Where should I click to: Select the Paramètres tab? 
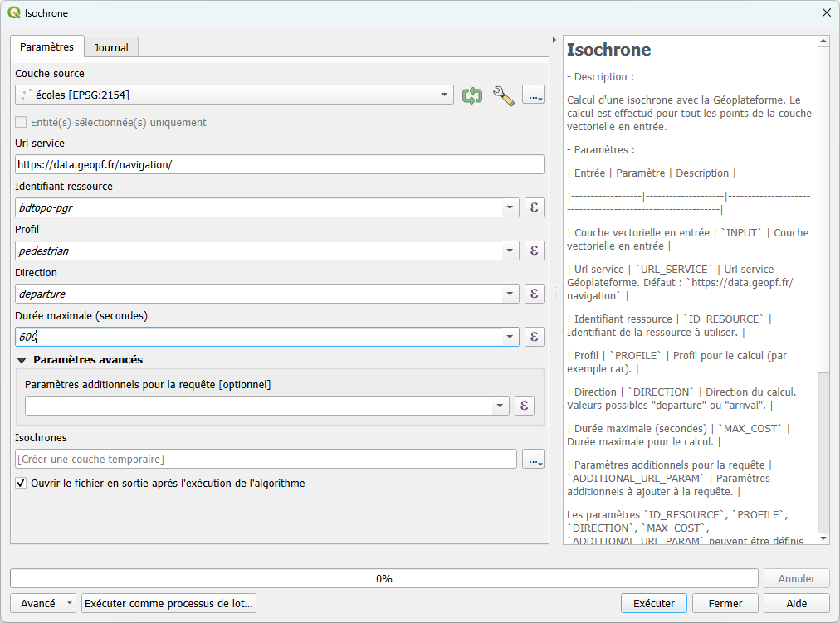coord(46,47)
